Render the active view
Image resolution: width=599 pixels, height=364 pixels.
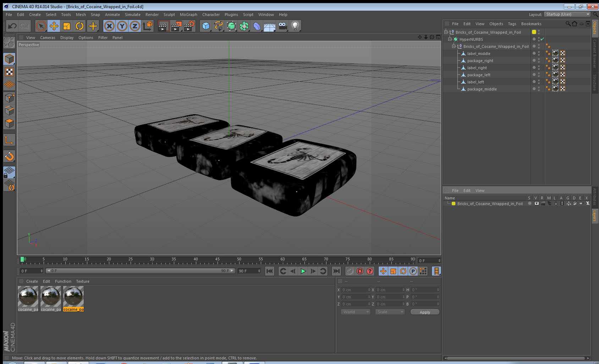[163, 26]
